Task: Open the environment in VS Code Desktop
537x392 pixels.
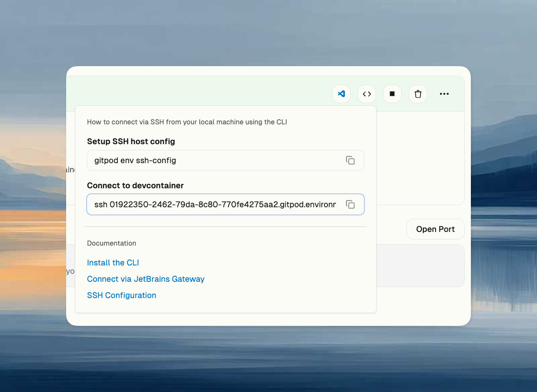Action: coord(341,94)
